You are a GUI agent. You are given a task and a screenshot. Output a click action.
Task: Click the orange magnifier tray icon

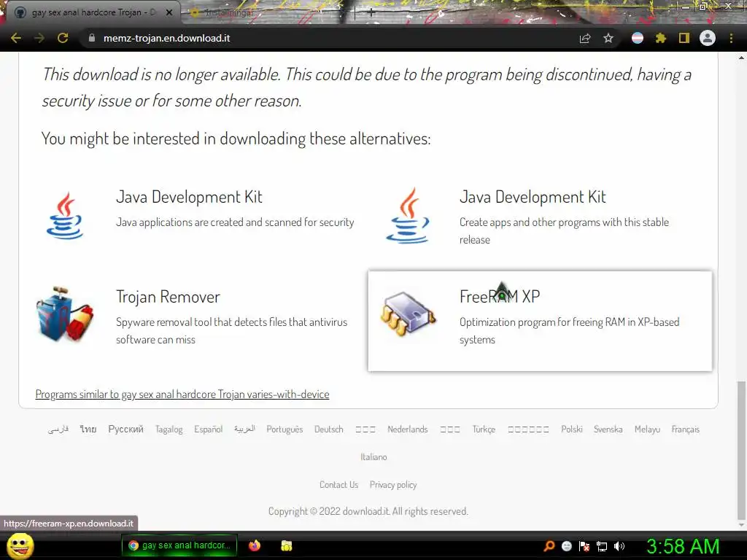point(549,546)
